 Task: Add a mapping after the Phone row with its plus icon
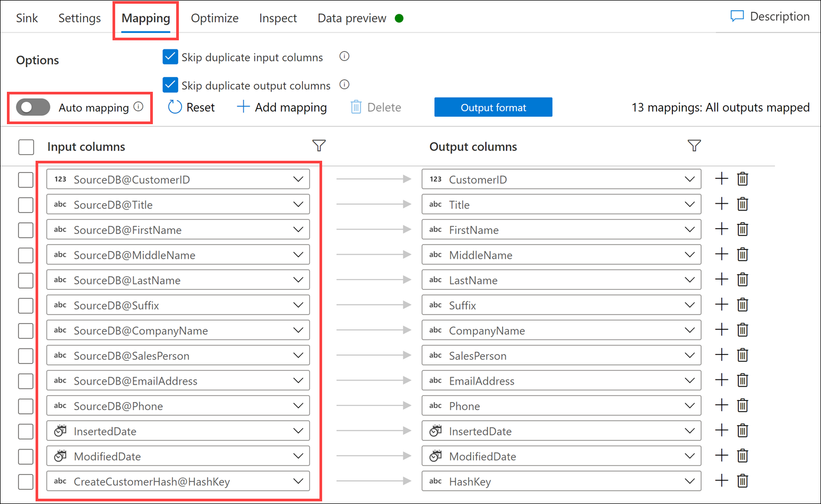click(721, 405)
